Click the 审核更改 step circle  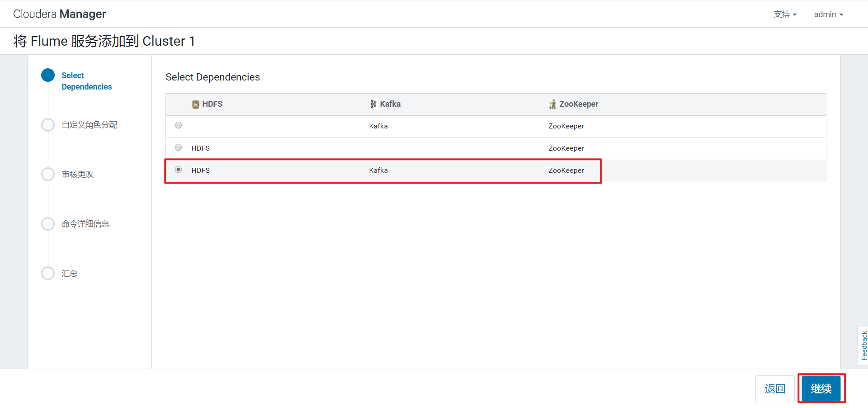pos(48,174)
